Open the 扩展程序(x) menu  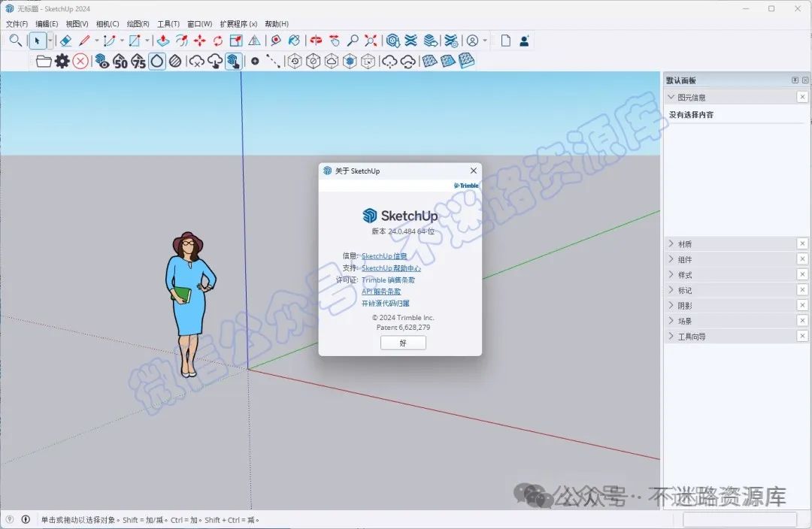(238, 24)
